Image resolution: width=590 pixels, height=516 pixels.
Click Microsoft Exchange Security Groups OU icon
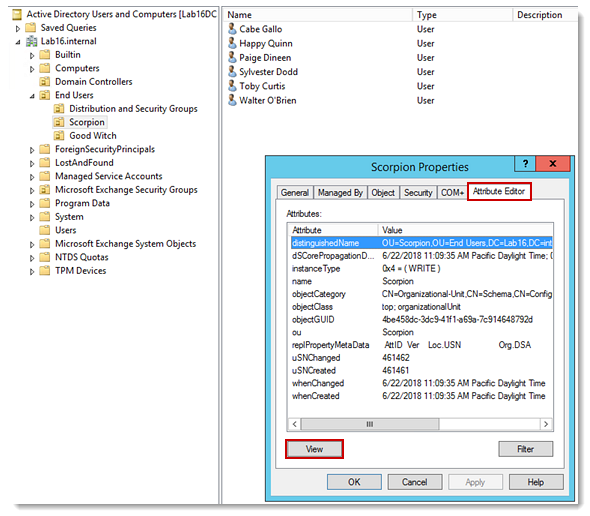click(45, 190)
